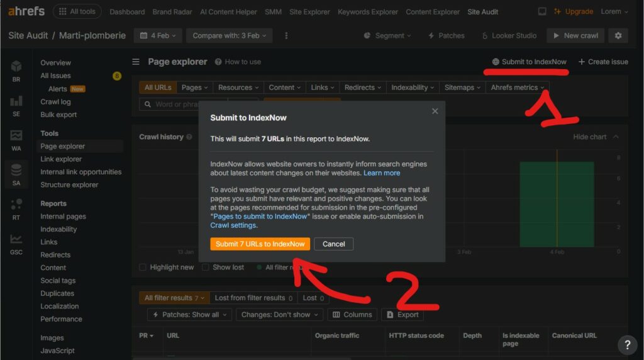Toggle the Highlight new checkbox
Image resolution: width=644 pixels, height=360 pixels.
[x=143, y=267]
